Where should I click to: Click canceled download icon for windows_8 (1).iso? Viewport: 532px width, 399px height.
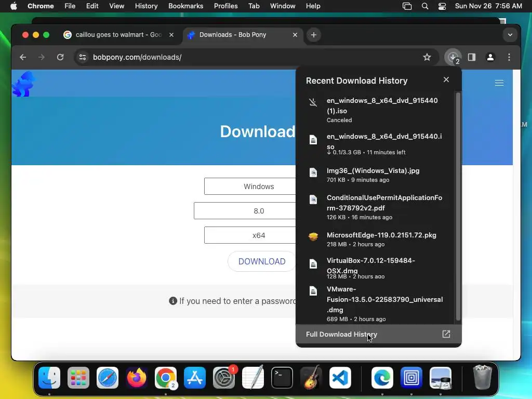(x=313, y=102)
